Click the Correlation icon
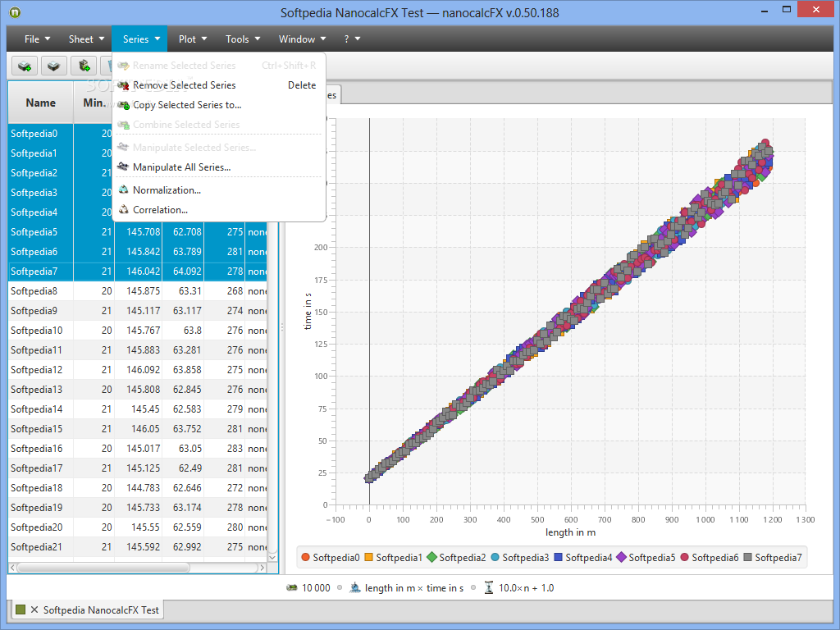The image size is (840, 630). pyautogui.click(x=123, y=210)
